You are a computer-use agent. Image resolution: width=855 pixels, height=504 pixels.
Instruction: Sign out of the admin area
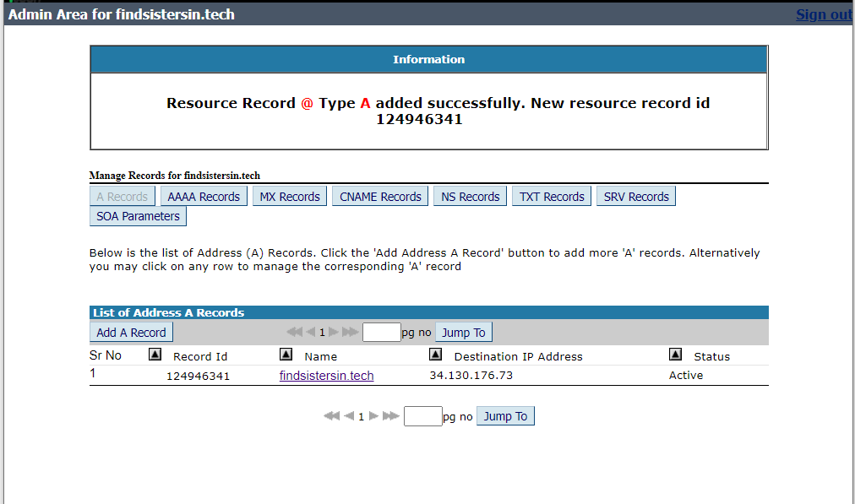(x=824, y=14)
